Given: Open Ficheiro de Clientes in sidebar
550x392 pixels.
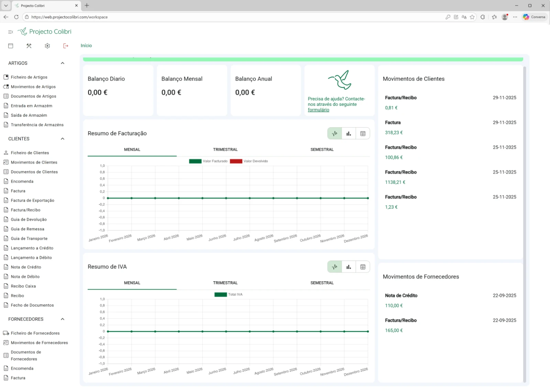Looking at the screenshot, I should 30,153.
